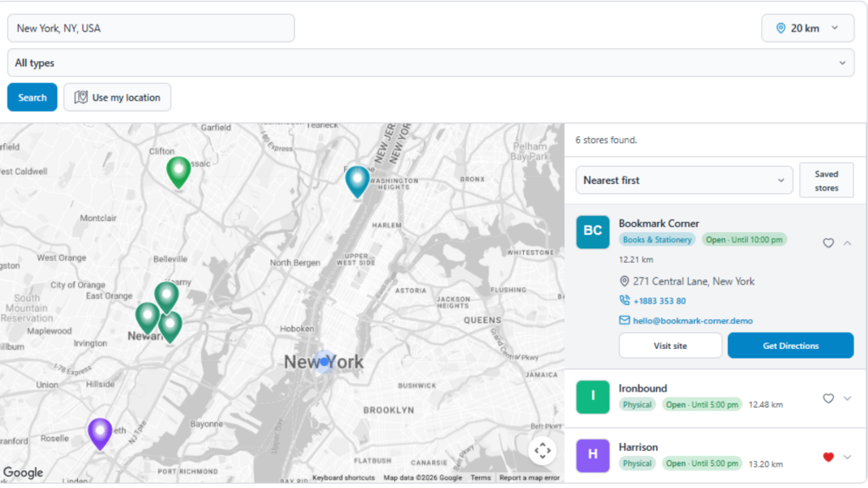Open the 20 km radius dropdown

(808, 28)
